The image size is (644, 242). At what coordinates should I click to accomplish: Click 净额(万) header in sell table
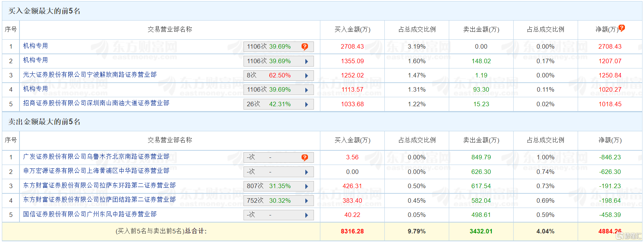pos(610,140)
